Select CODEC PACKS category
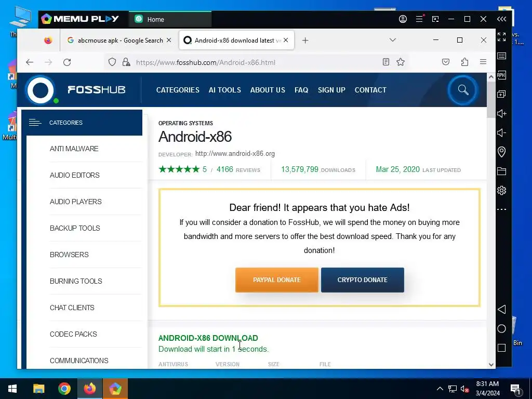Image resolution: width=532 pixels, height=399 pixels. point(73,334)
